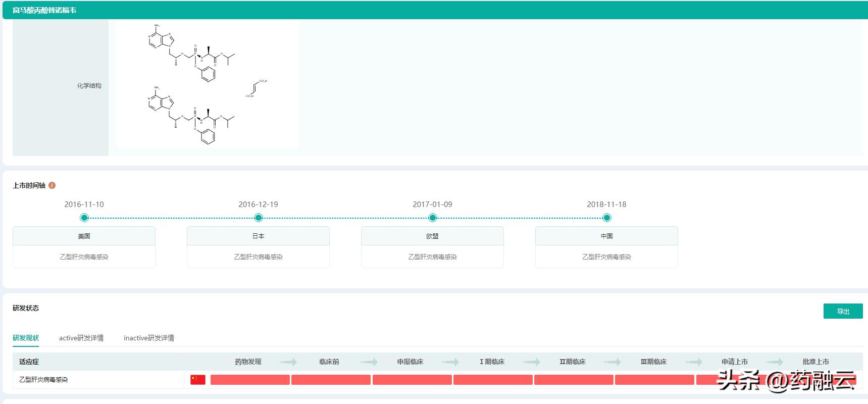Click the 上市时间轴 section heading
This screenshot has width=868, height=404.
29,185
